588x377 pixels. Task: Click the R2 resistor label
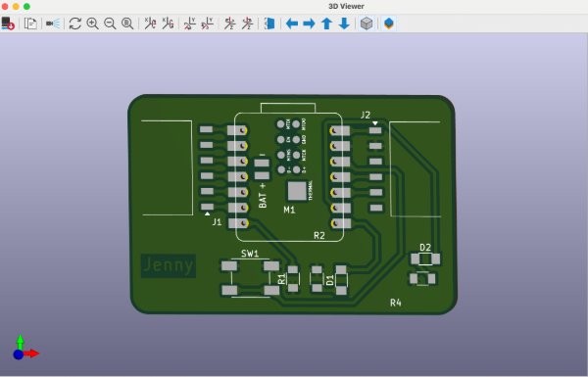tap(319, 235)
